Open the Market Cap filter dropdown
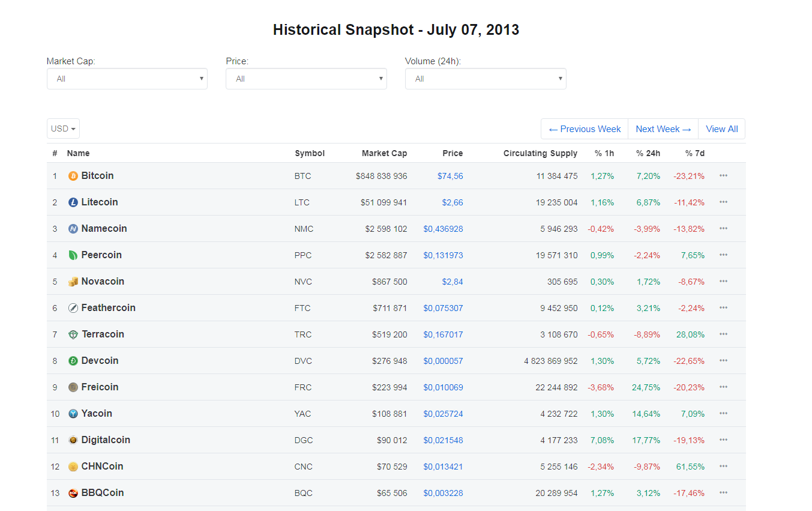 click(127, 79)
